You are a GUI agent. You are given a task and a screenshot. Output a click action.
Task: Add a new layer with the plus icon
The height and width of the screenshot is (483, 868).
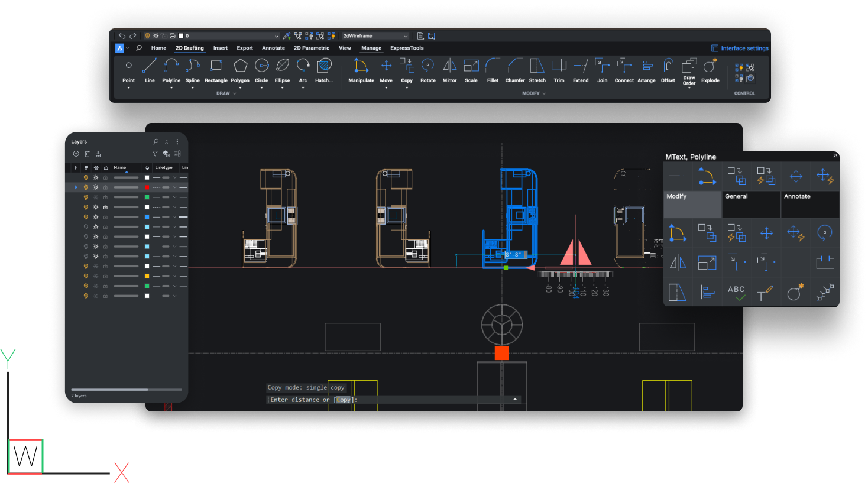76,154
